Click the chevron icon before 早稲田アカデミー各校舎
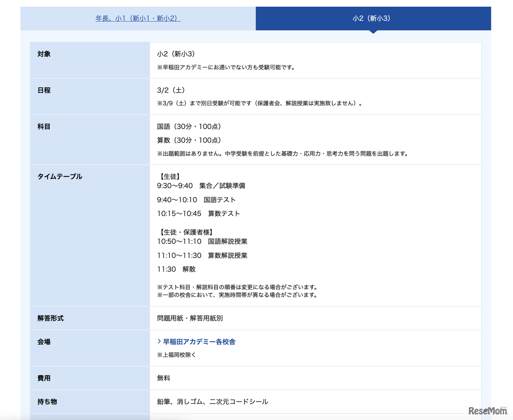The height and width of the screenshot is (420, 513). (159, 342)
